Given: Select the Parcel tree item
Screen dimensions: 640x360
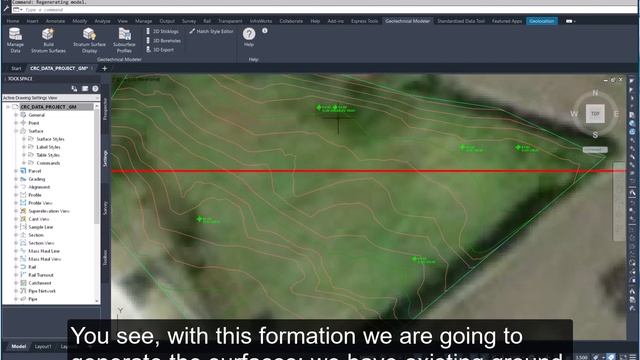Looking at the screenshot, I should click(x=35, y=171).
